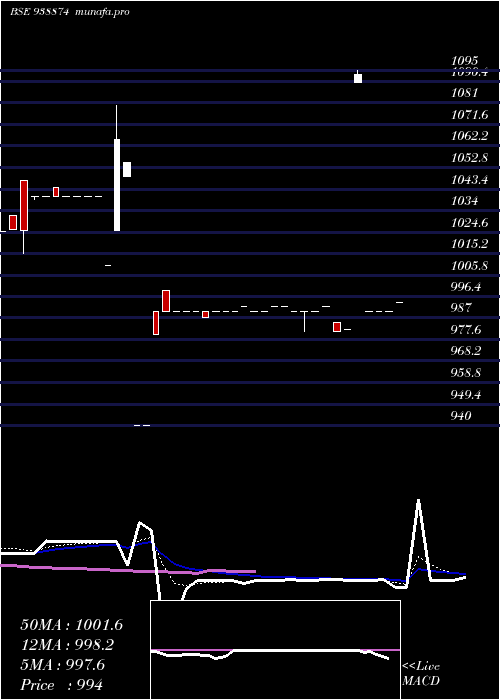This screenshot has height=700, width=500.
Task: Click the 1071.6 price axis label
Action: [x=470, y=115]
